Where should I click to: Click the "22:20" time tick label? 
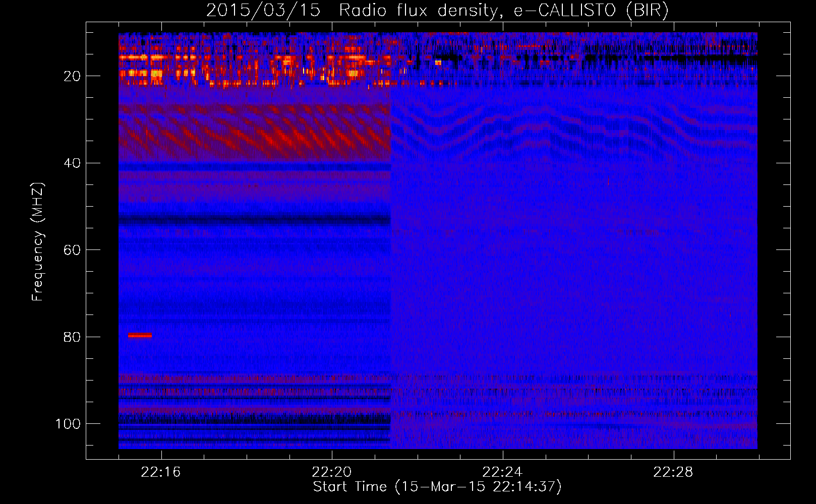[332, 472]
